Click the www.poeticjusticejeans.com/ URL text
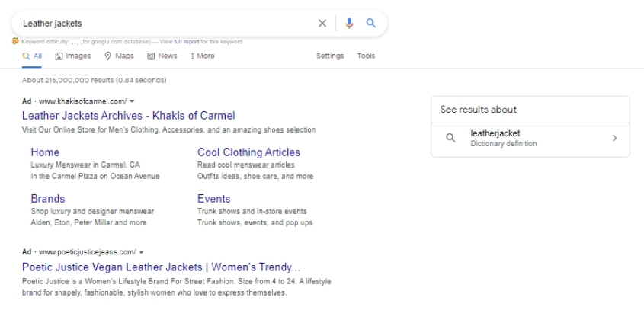The height and width of the screenshot is (310, 644). pos(88,251)
